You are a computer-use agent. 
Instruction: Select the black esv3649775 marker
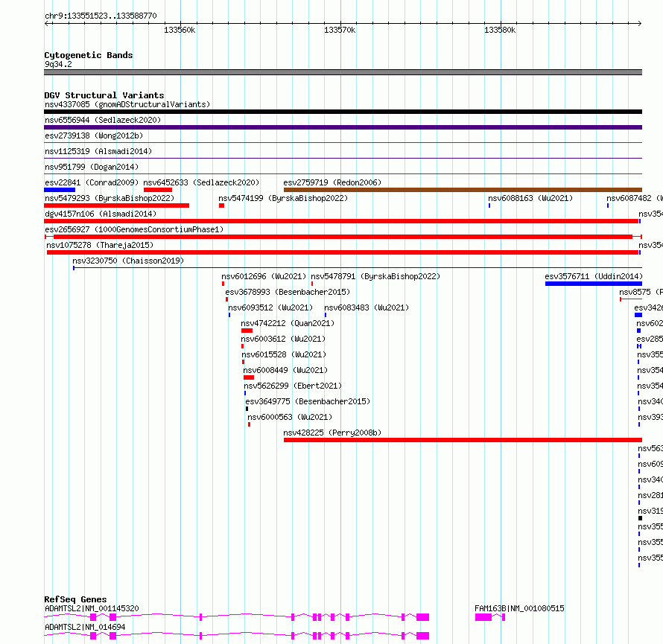(247, 409)
